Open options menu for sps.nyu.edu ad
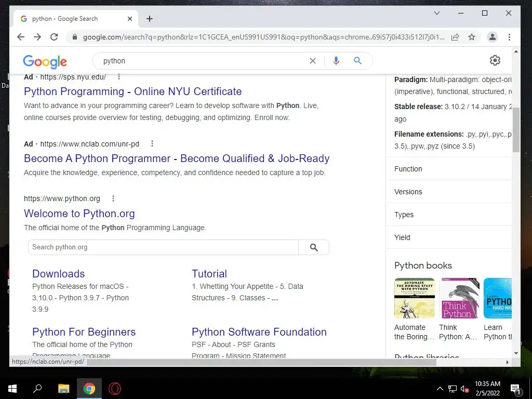Image resolution: width=532 pixels, height=399 pixels. coord(119,77)
